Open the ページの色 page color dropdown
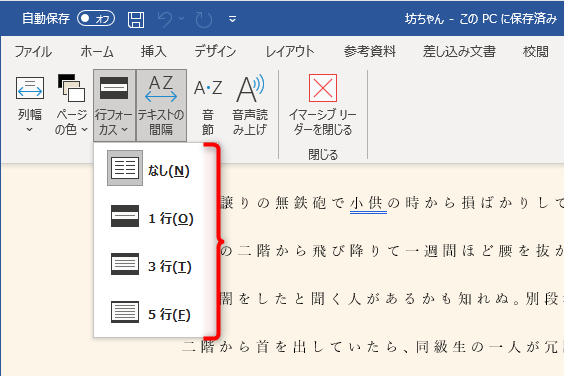This screenshot has height=376, width=564. point(71,104)
